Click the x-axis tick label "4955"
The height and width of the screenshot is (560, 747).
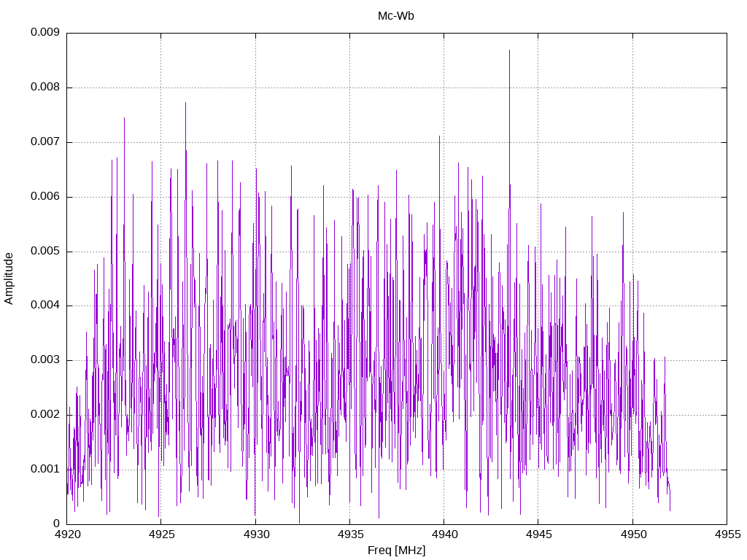[x=727, y=534]
